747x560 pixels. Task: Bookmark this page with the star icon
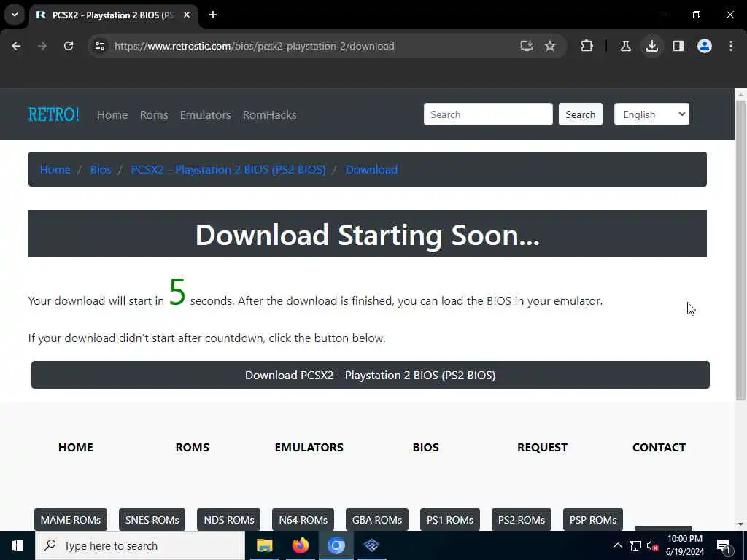(550, 46)
